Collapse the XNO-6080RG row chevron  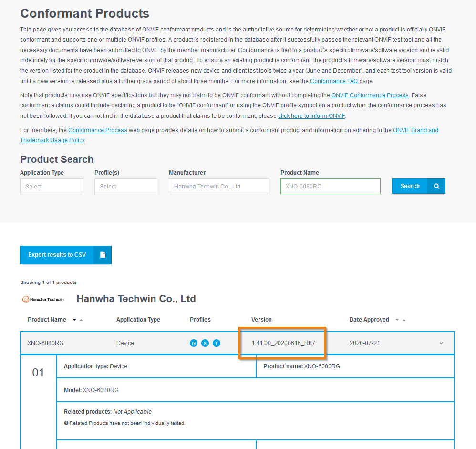pos(441,343)
